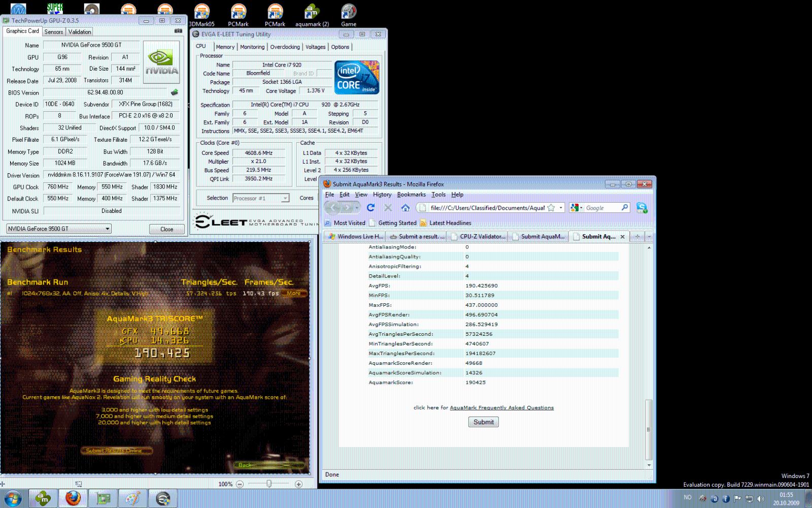This screenshot has height=508, width=812.
Task: Open a new Firefox tab with the plus button
Action: pos(637,236)
